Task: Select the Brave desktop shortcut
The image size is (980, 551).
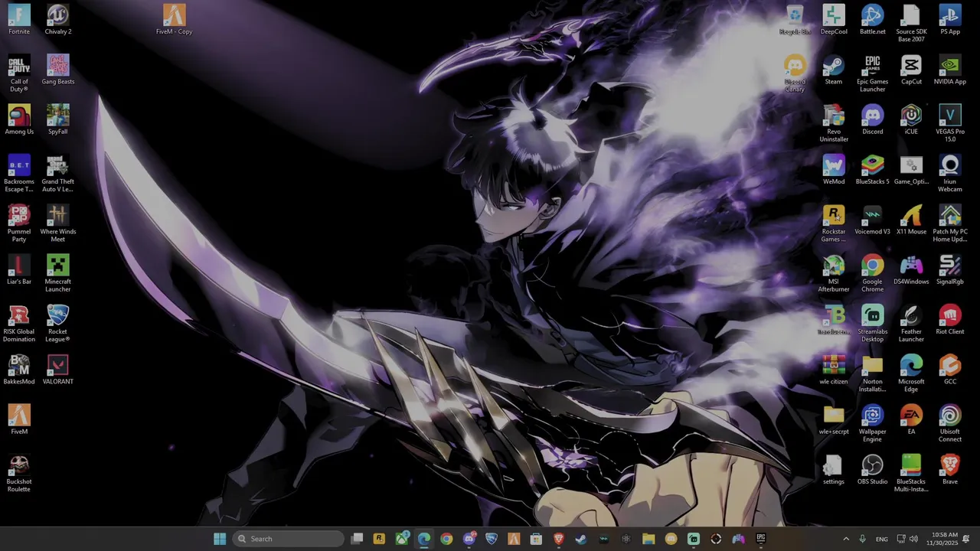Action: (950, 470)
